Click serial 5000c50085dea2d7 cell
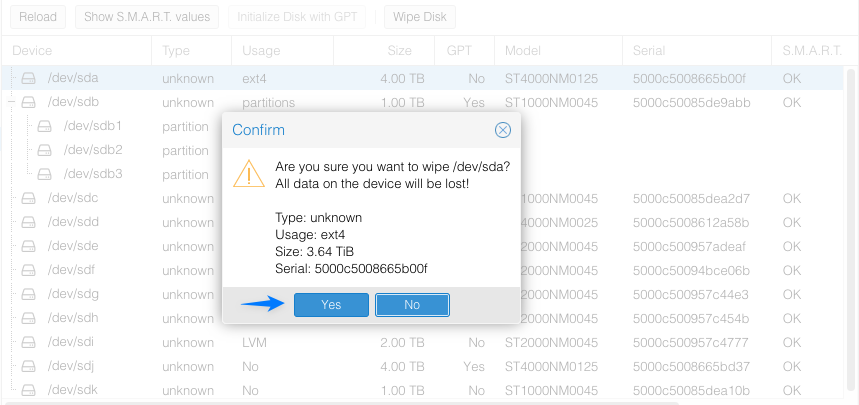This screenshot has width=859, height=405. click(691, 198)
